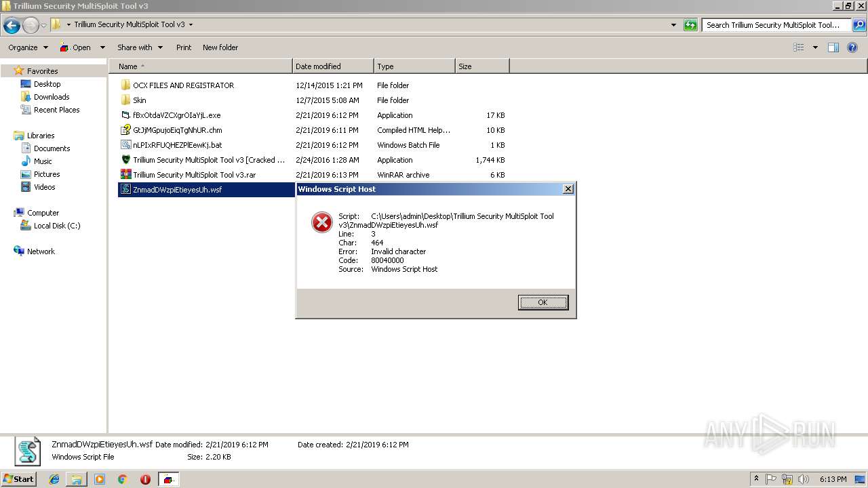Go back using the Explorer back arrow
The image size is (868, 488).
[x=12, y=26]
